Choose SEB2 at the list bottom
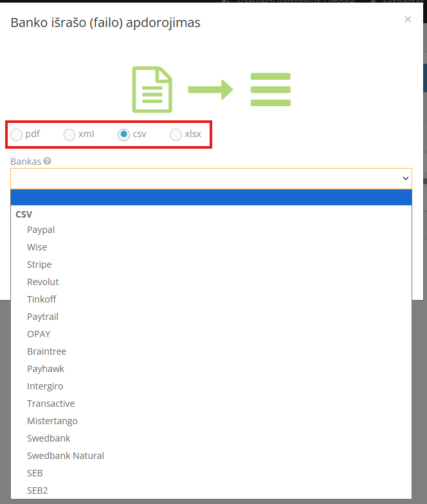This screenshot has height=504, width=427. [x=211, y=490]
